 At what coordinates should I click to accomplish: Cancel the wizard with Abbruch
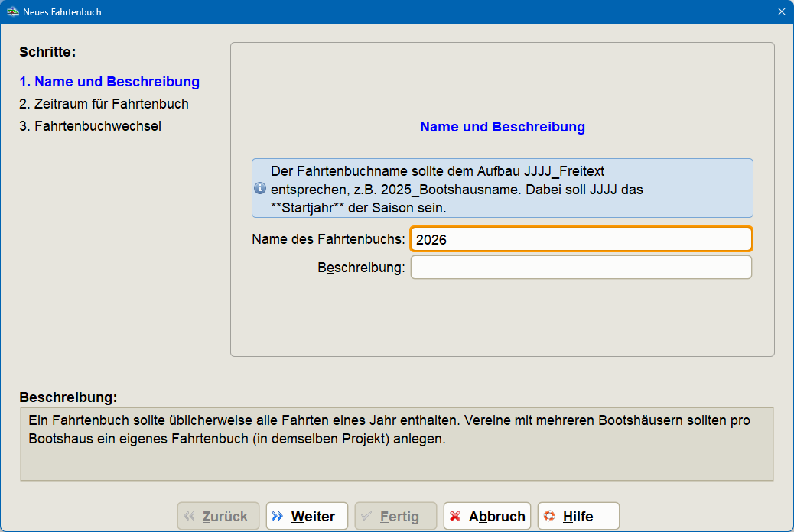tap(486, 516)
